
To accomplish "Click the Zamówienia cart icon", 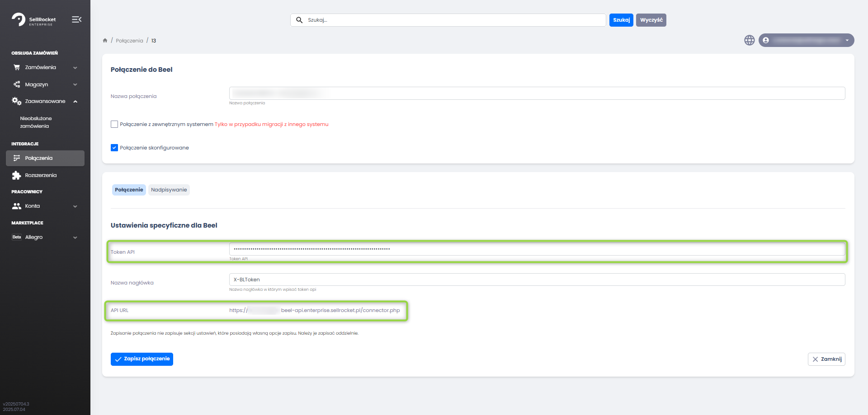I will coord(17,67).
